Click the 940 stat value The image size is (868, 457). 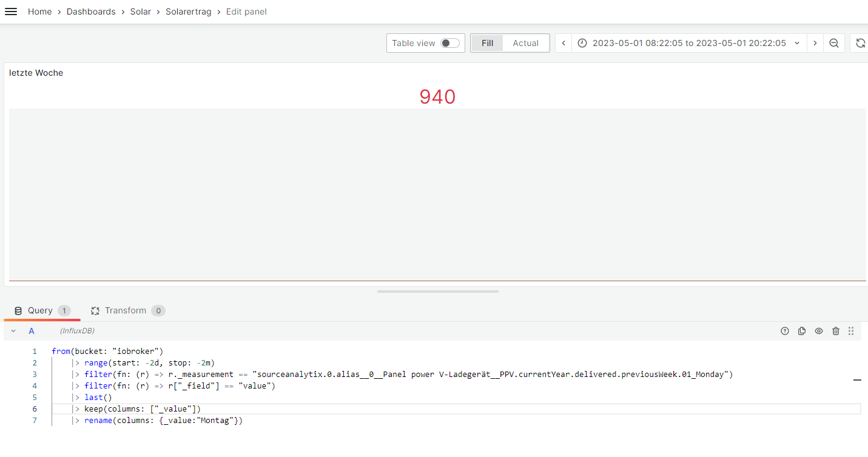click(x=437, y=96)
